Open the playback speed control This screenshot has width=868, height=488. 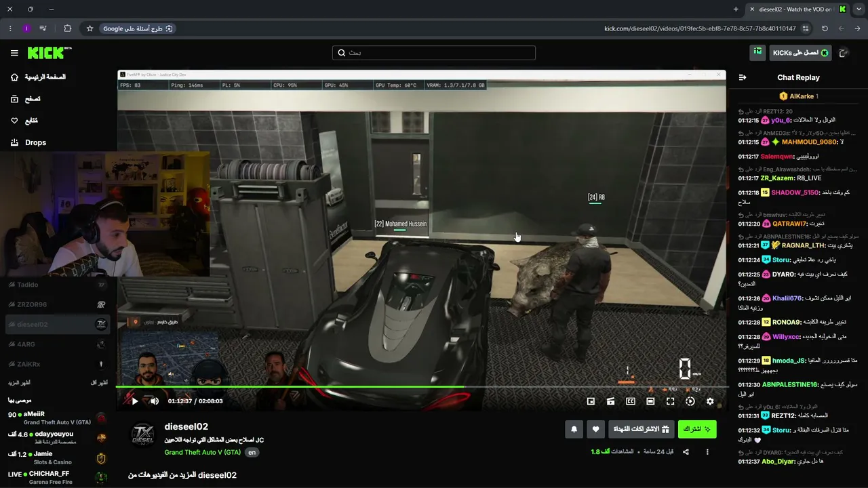point(690,401)
